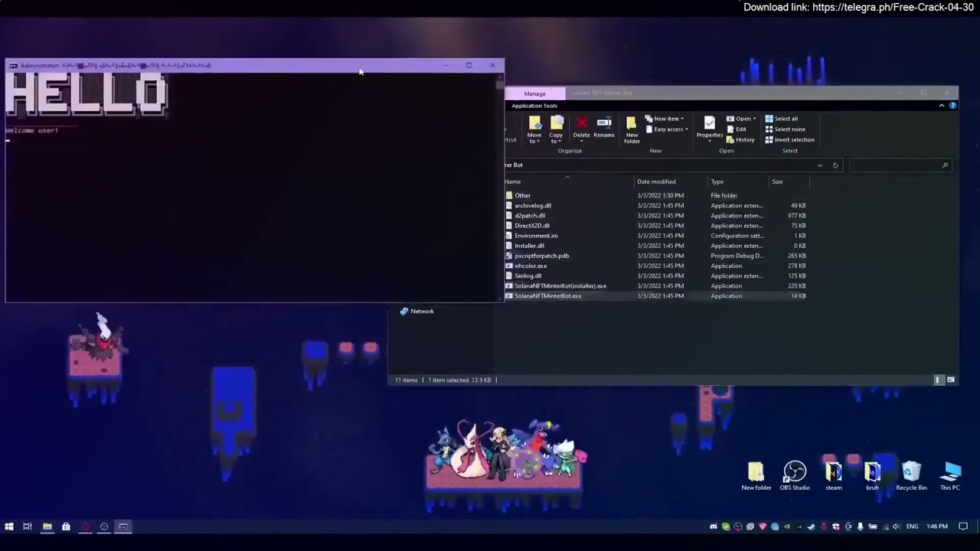Collapse the Explorer ribbon with chevron
980x551 pixels.
click(942, 106)
